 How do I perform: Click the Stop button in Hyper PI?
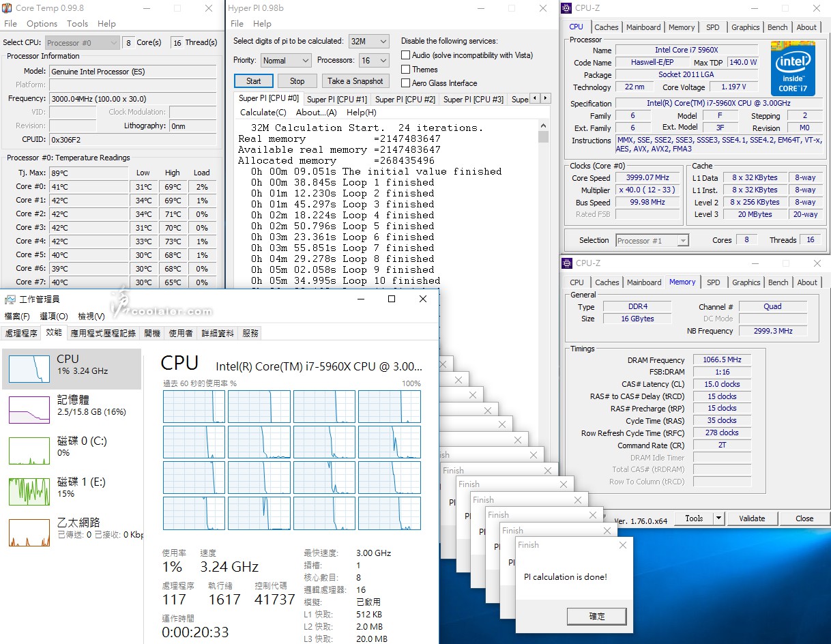(297, 80)
